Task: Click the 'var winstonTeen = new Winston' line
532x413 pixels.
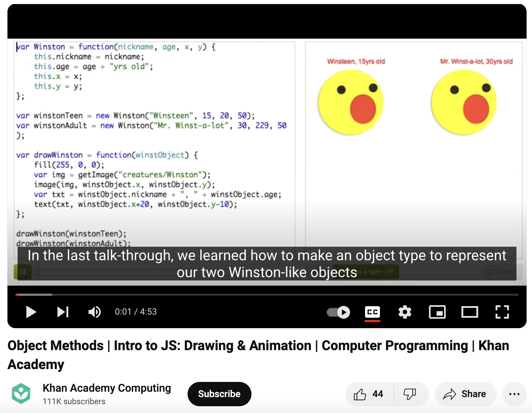Action: point(135,116)
